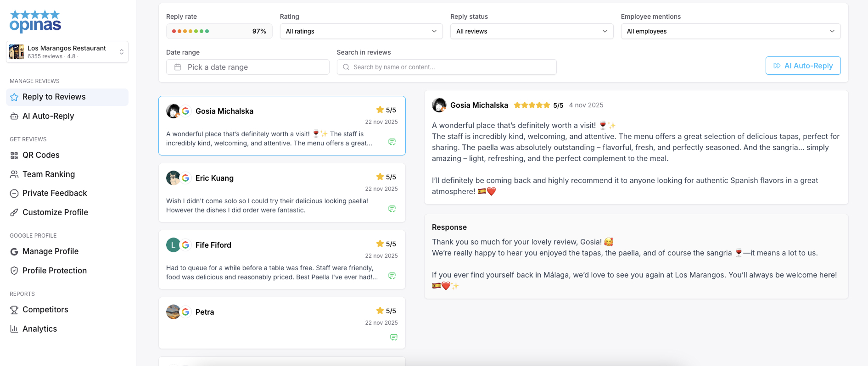Click the 97% reply rate indicator
868x366 pixels.
219,31
